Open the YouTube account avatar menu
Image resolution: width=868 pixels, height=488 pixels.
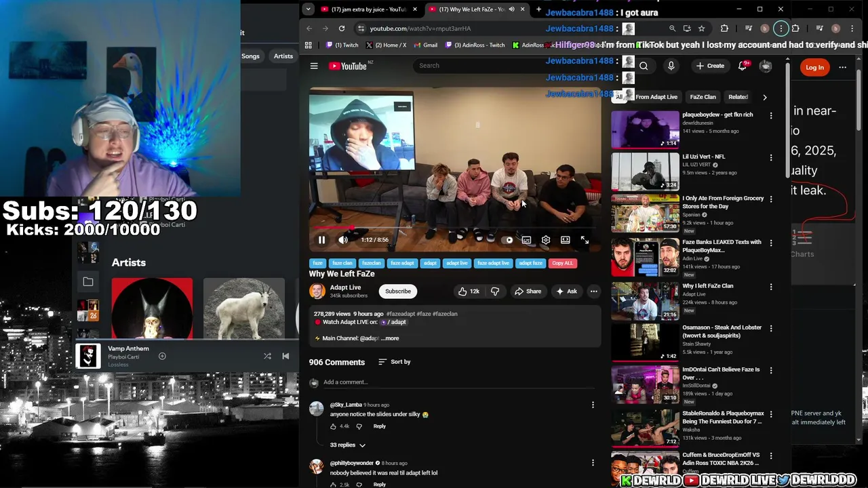click(766, 66)
